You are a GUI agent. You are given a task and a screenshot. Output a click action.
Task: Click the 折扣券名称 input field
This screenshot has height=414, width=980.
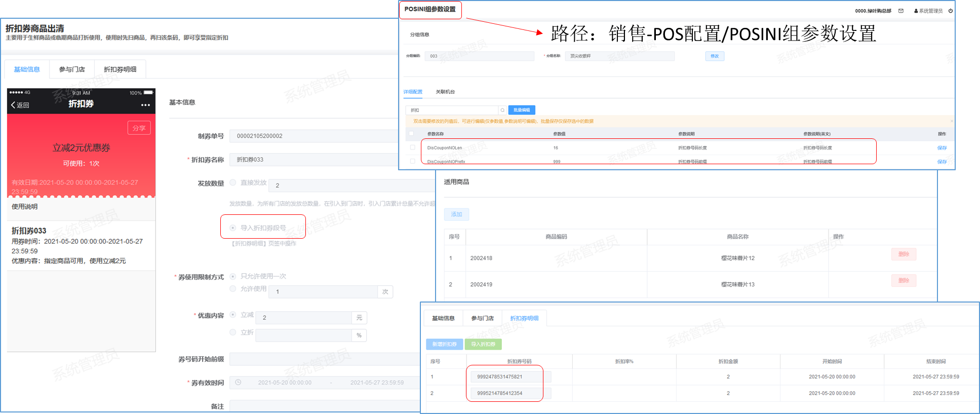314,160
